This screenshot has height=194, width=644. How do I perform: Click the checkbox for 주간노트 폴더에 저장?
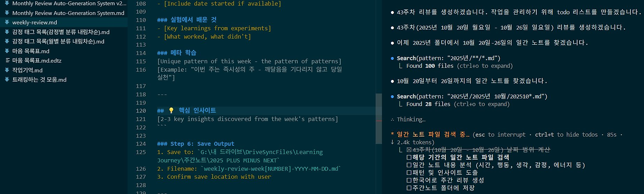(409, 188)
